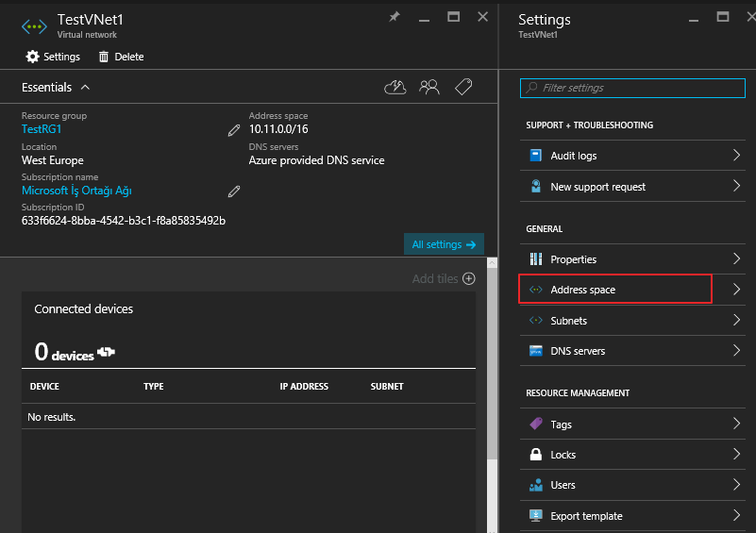Open DNS servers using its chevron

[x=736, y=351]
